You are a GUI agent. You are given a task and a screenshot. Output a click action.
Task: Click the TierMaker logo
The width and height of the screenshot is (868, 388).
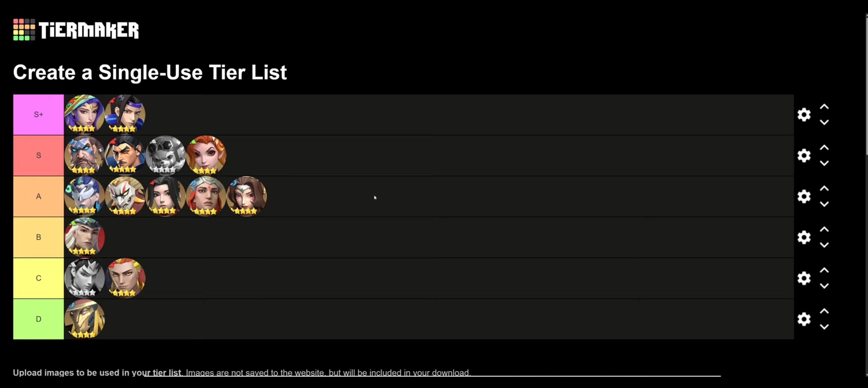point(76,30)
